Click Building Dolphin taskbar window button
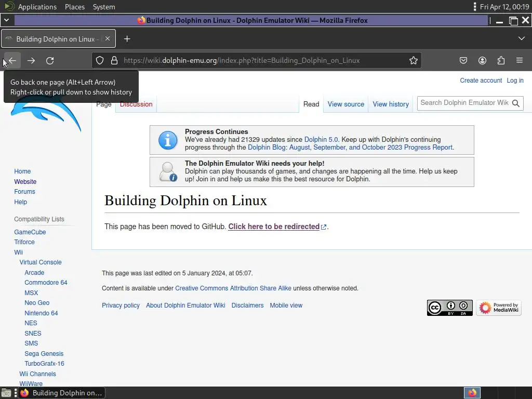Viewport: 532px width, 399px height. [x=62, y=393]
